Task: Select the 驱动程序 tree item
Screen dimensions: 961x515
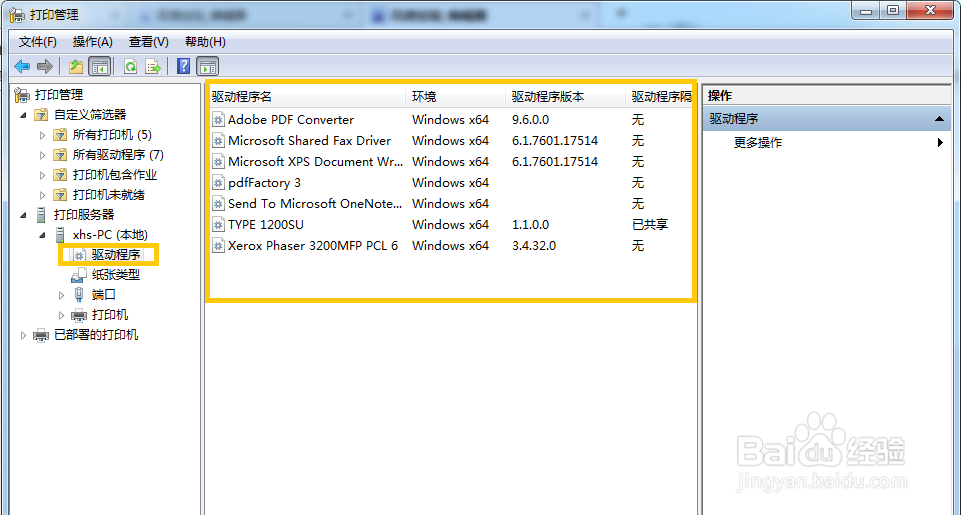Action: point(116,255)
